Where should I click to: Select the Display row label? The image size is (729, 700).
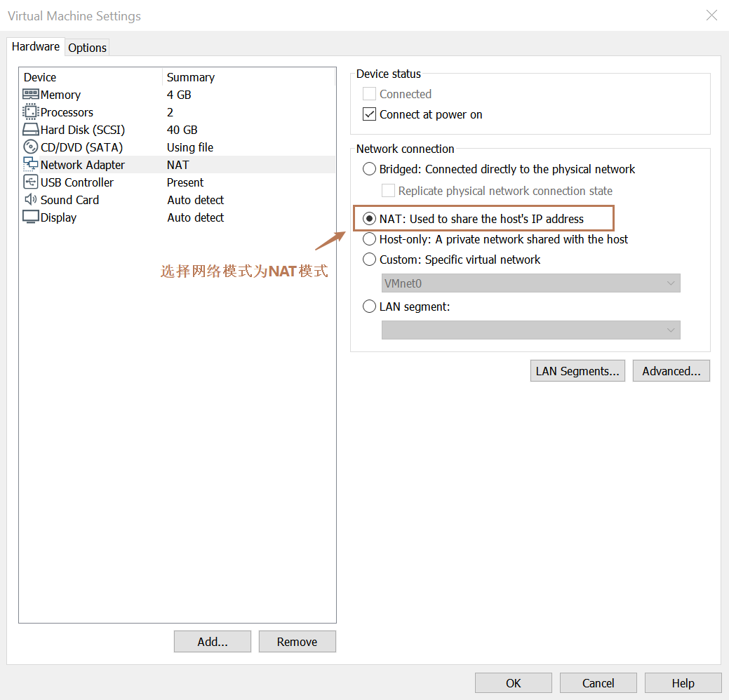(58, 217)
